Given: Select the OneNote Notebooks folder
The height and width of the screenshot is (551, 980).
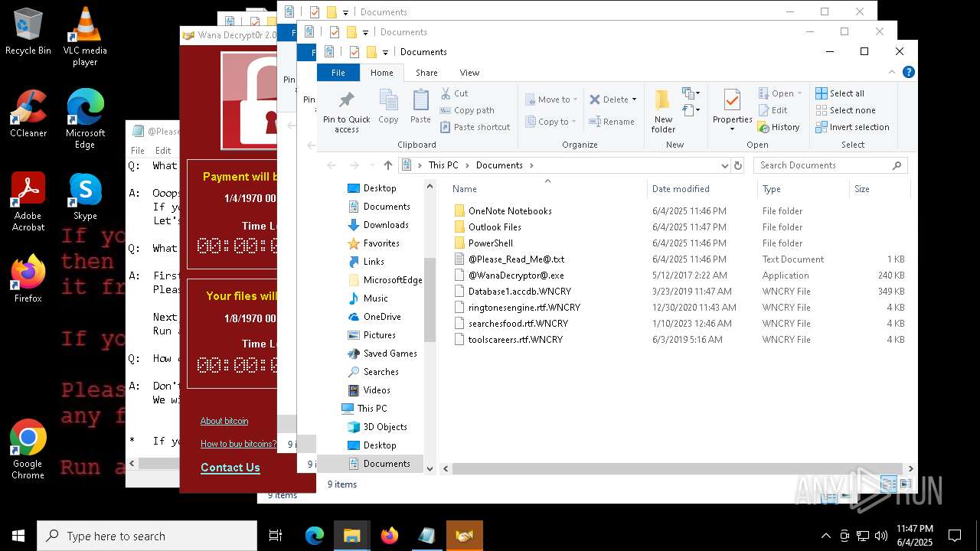Looking at the screenshot, I should point(510,211).
